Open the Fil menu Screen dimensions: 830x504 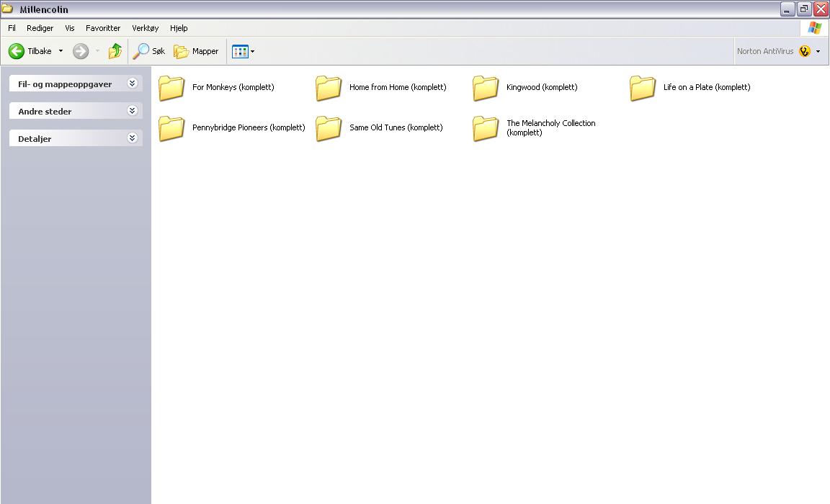pos(12,28)
